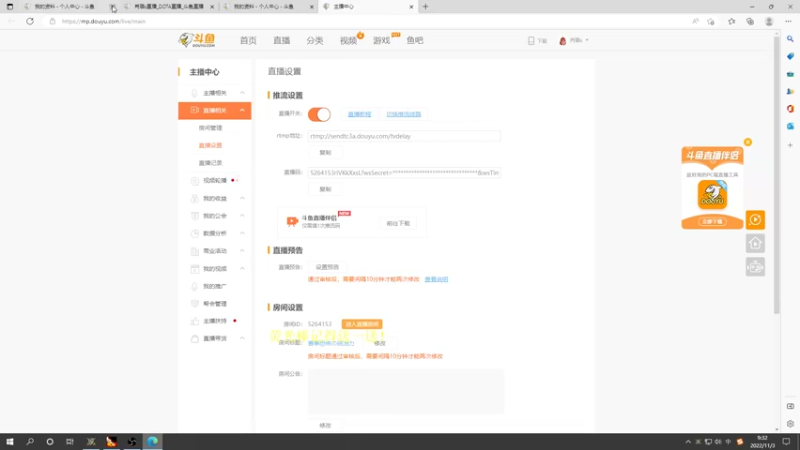
Task: Click the 直播码 stream key field
Action: tap(404, 173)
